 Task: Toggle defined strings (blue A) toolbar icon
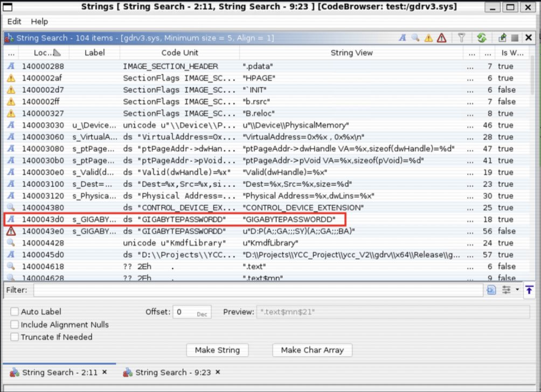click(403, 38)
